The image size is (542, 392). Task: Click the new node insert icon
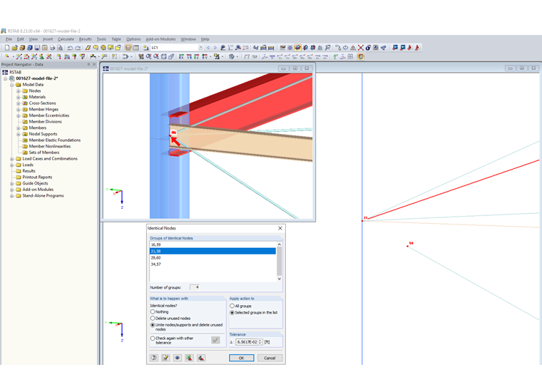[x=7, y=56]
